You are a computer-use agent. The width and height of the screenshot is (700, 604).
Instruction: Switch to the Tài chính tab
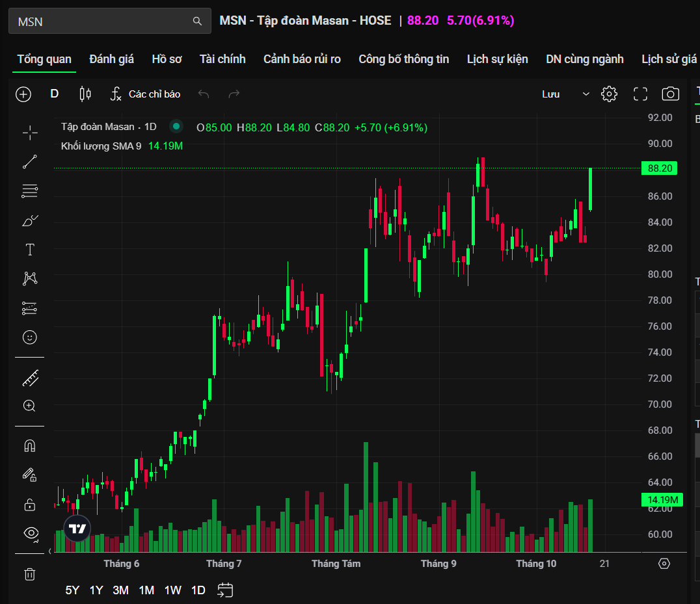pyautogui.click(x=222, y=59)
